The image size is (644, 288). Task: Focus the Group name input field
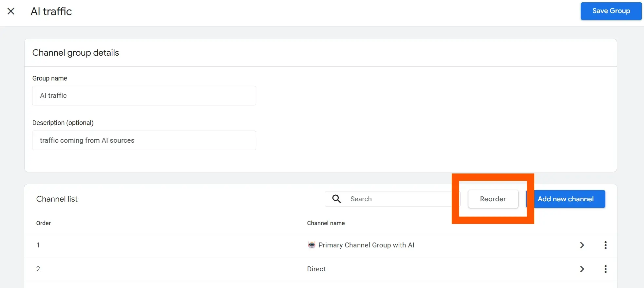point(144,96)
